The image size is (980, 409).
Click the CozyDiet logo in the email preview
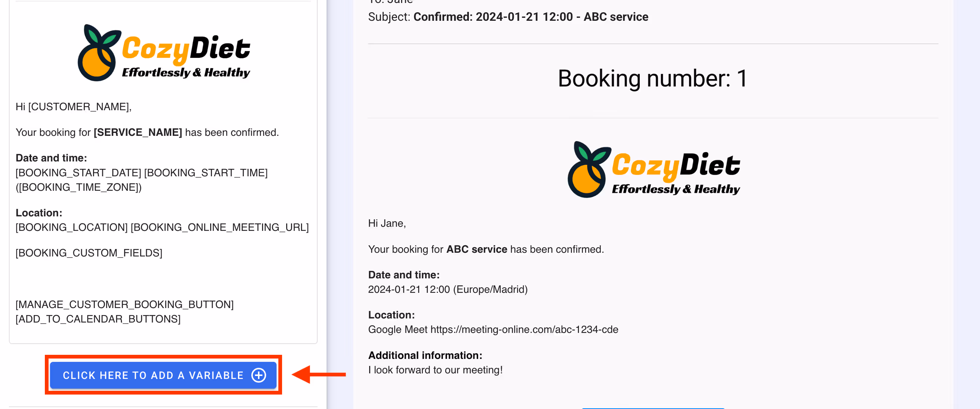(653, 170)
